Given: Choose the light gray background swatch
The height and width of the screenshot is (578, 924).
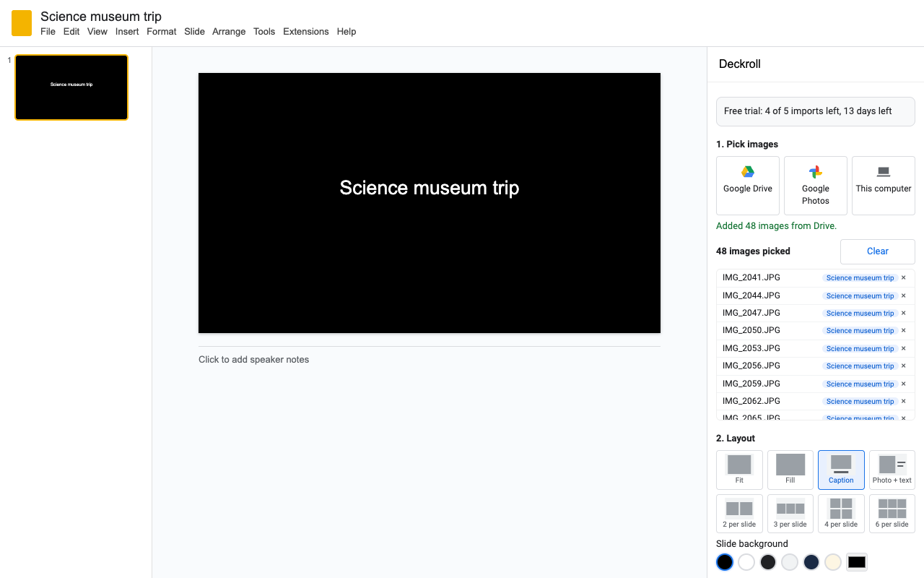Looking at the screenshot, I should (x=790, y=562).
